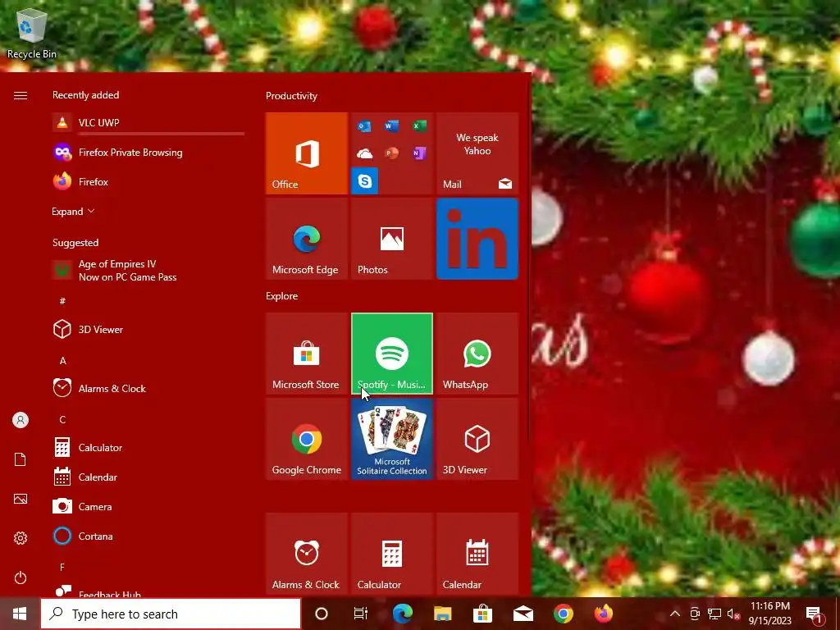
Task: Open Excel from the Office folder tile
Action: tap(419, 126)
